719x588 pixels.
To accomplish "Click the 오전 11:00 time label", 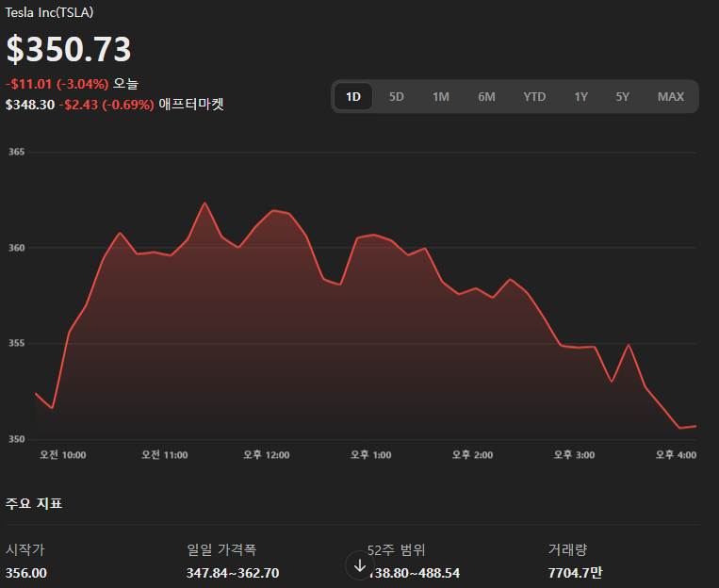I will (165, 455).
